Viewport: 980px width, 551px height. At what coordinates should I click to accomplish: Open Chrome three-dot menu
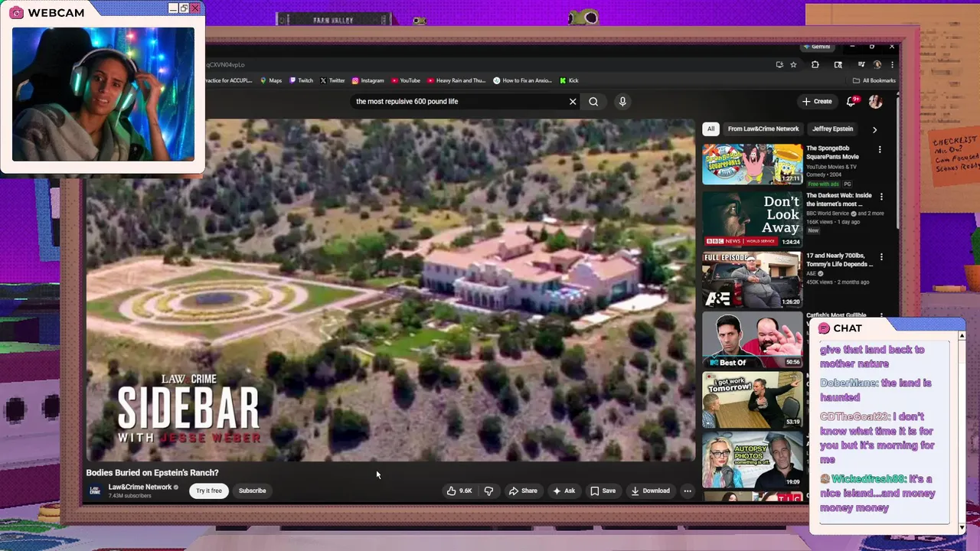point(891,64)
